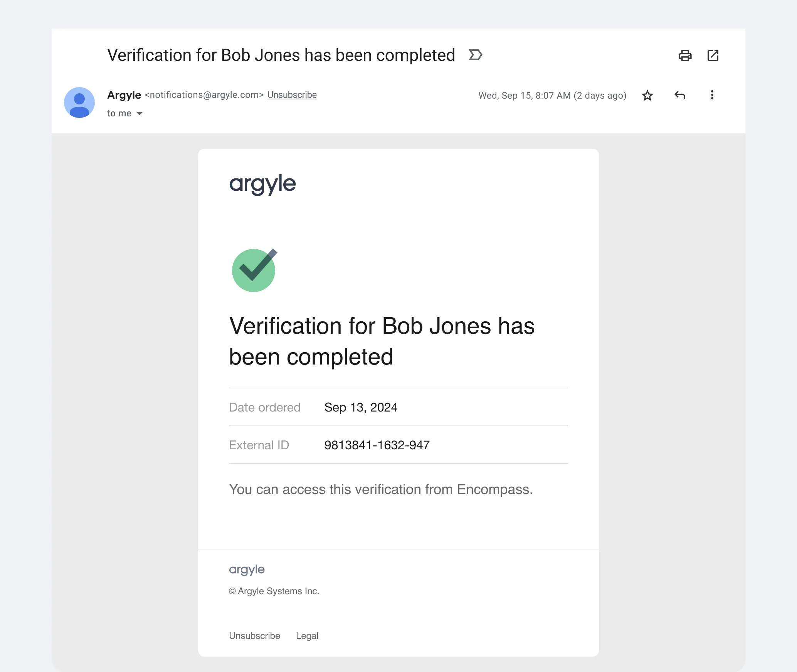Click the notifications@argyle.com sender address

pyautogui.click(x=204, y=95)
